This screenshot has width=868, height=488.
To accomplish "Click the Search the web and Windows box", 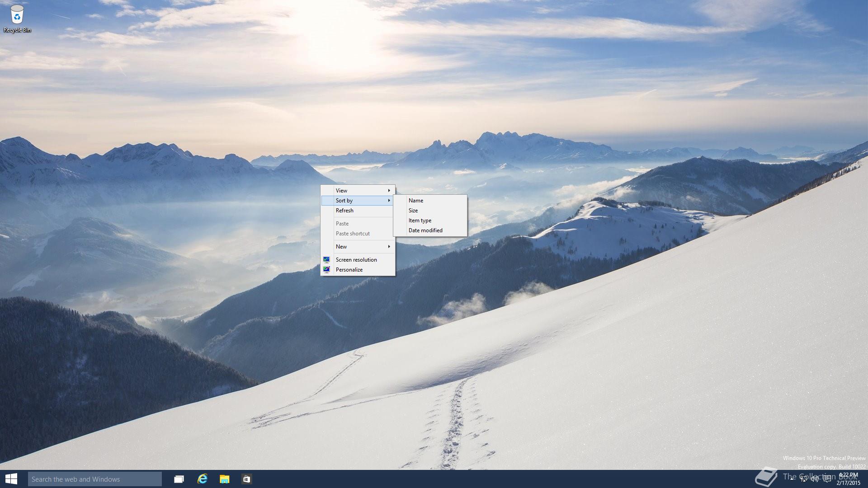I will coord(95,479).
